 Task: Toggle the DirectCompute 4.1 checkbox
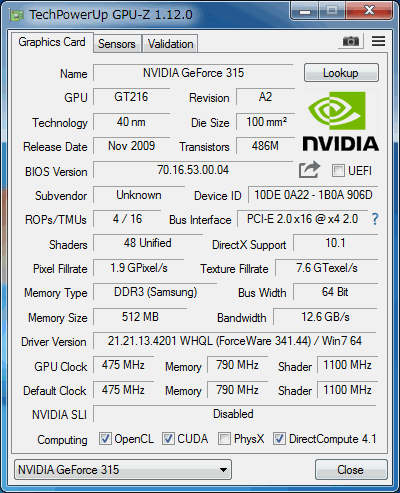pos(279,439)
